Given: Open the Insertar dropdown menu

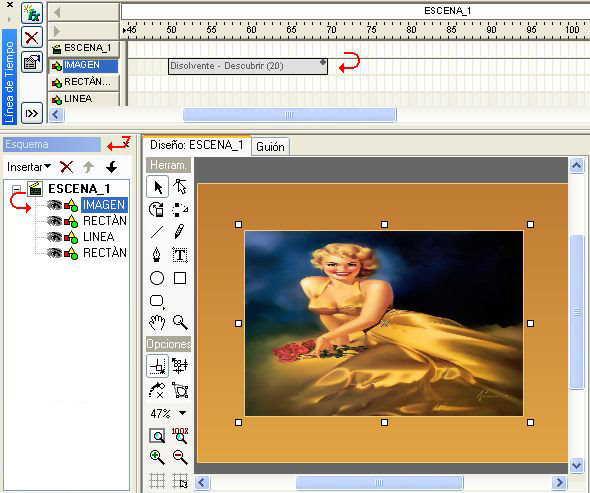Looking at the screenshot, I should [x=29, y=167].
